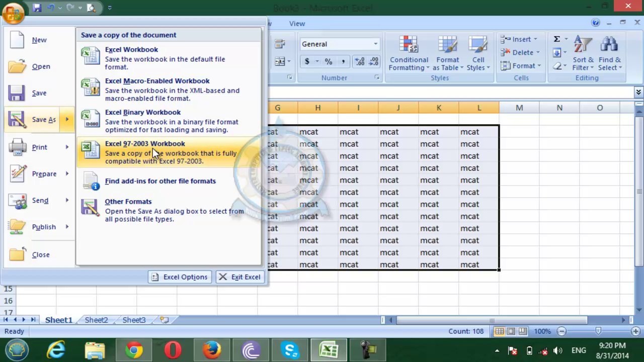Select Save in the Office menu
The height and width of the screenshot is (362, 644).
[38, 93]
